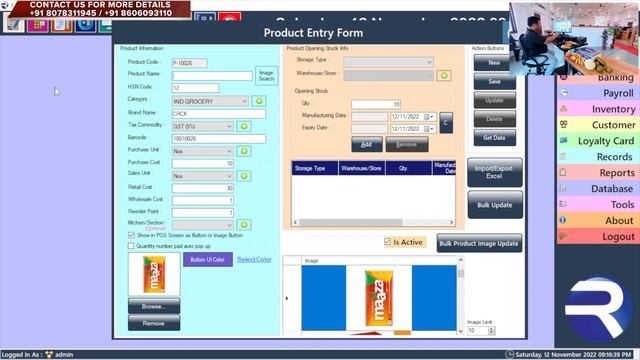Toggle the Is Active checkbox
The height and width of the screenshot is (360, 640).
tap(387, 242)
